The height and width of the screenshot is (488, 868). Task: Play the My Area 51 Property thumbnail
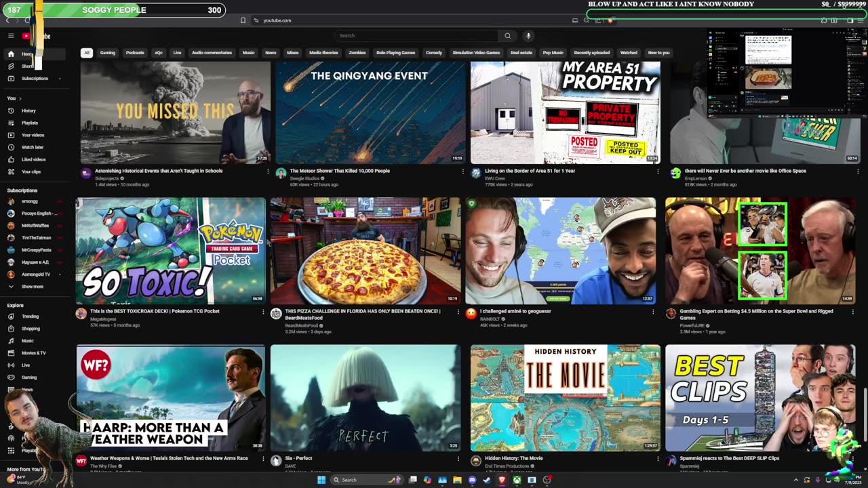click(566, 113)
